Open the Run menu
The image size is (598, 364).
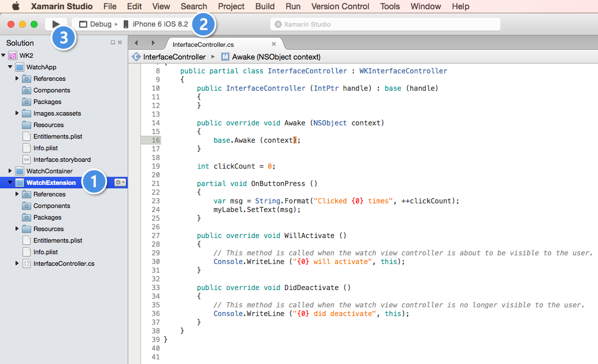[293, 6]
